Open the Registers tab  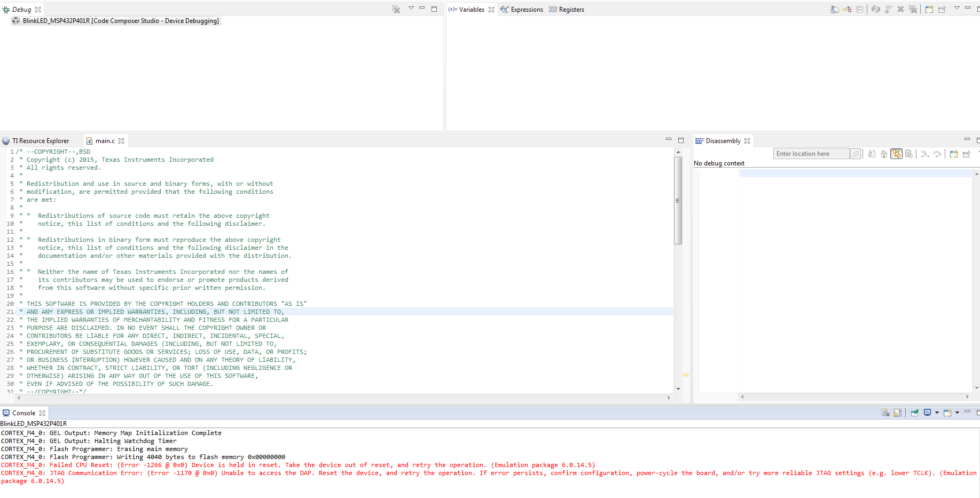pyautogui.click(x=567, y=9)
